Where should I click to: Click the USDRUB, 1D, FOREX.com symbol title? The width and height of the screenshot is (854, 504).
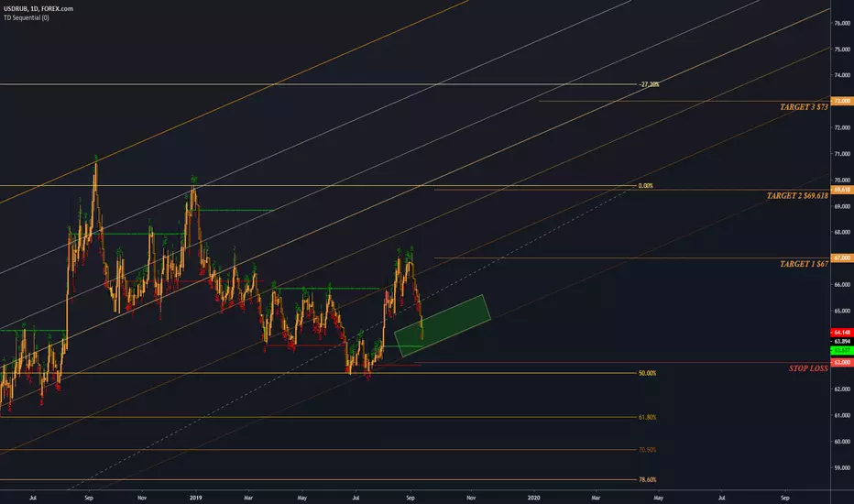(38, 9)
